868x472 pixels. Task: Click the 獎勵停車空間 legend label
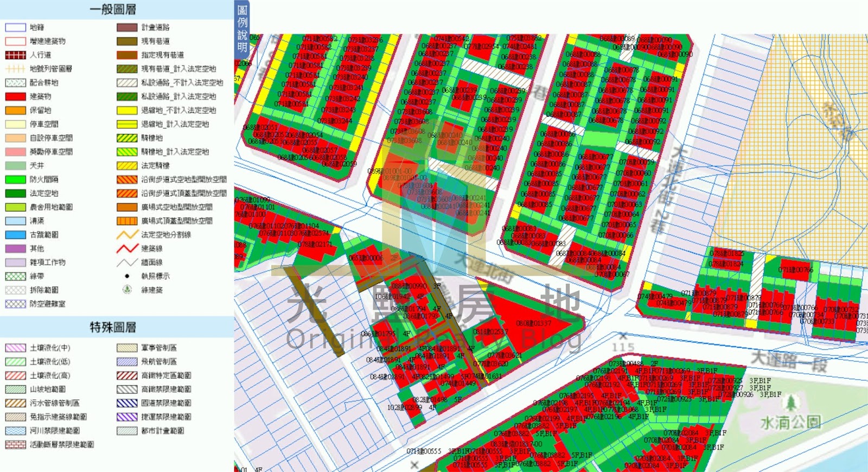coord(51,152)
